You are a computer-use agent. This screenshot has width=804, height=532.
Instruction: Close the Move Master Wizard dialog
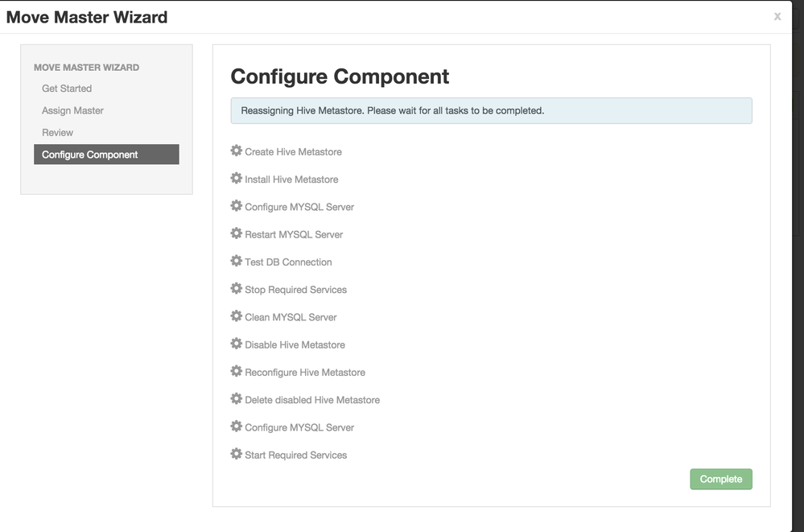[x=777, y=16]
